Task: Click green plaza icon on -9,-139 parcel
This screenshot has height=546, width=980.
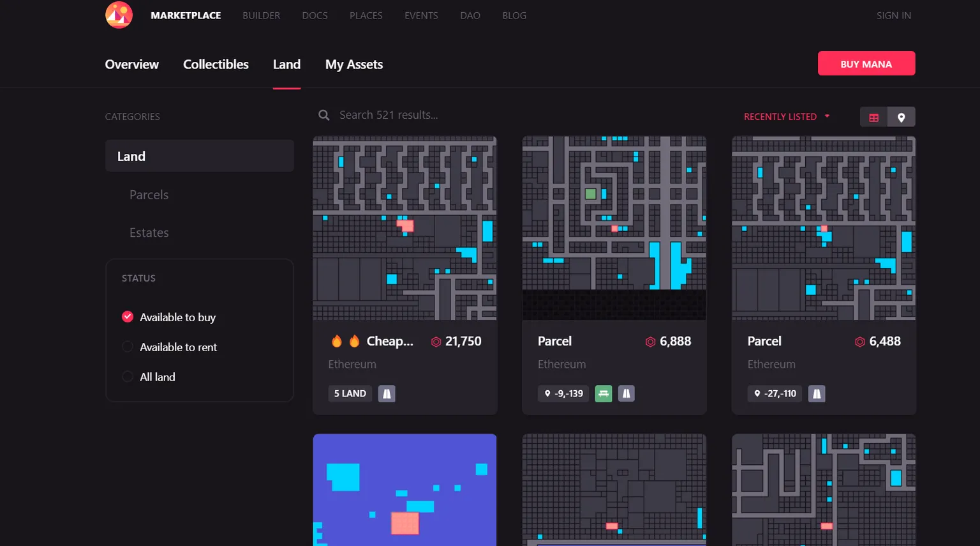Action: [603, 394]
